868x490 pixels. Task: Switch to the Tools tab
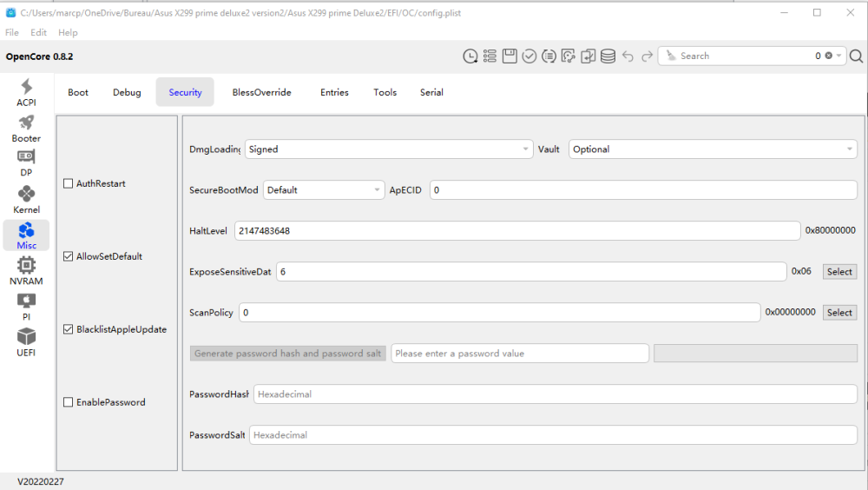[385, 93]
